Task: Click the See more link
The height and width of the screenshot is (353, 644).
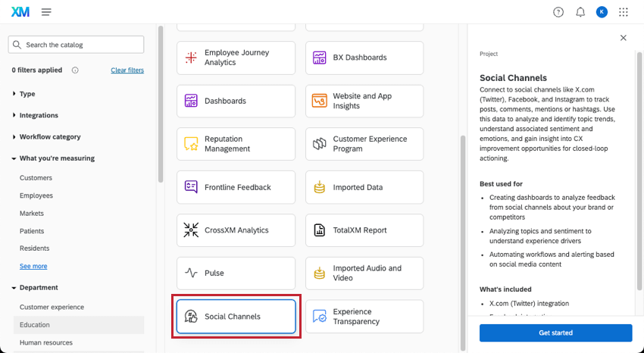Action: pos(33,267)
